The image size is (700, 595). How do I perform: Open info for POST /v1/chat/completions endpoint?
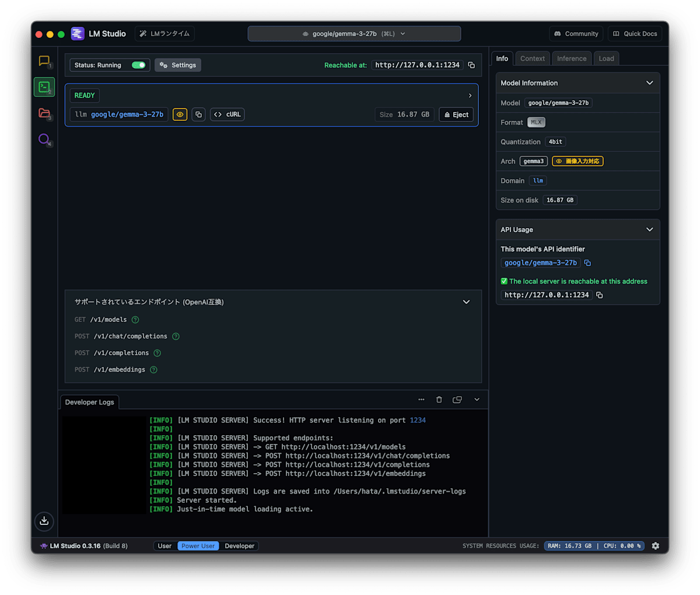(176, 337)
